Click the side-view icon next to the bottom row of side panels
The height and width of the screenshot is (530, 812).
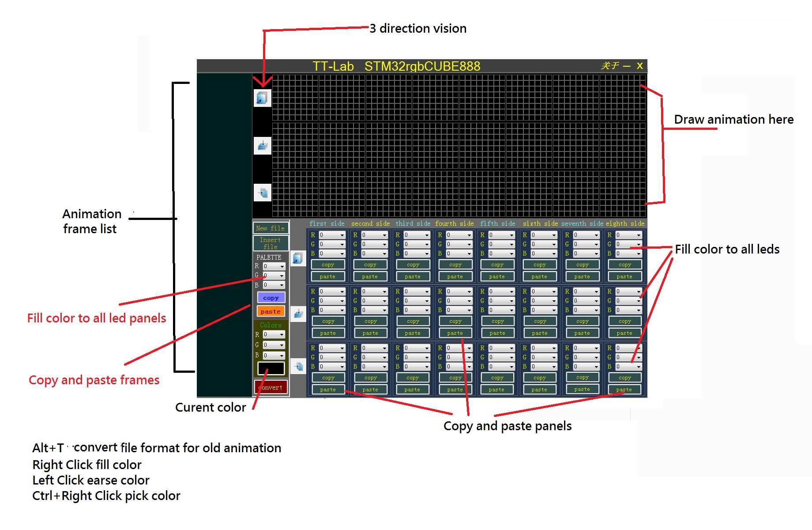298,366
